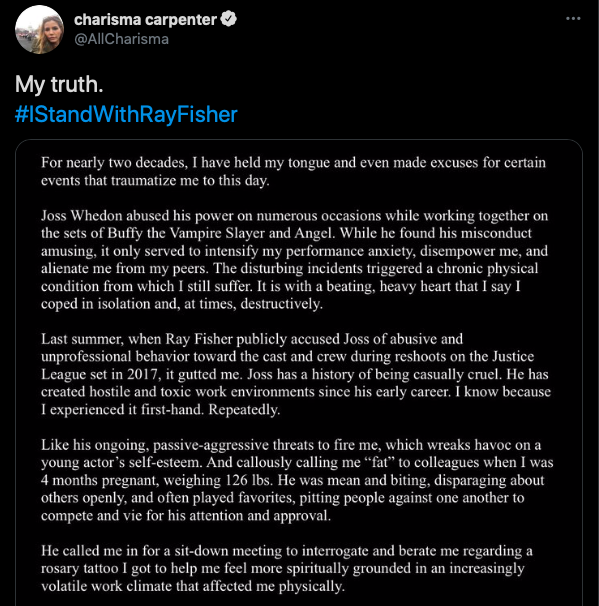Click the phrase "rosary tattoo" in last paragraph
This screenshot has width=599, height=606.
point(80,569)
